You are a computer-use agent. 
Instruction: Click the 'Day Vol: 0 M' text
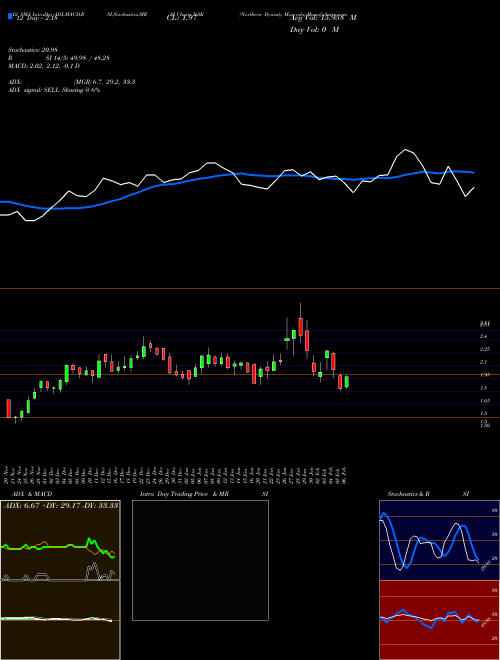click(314, 30)
